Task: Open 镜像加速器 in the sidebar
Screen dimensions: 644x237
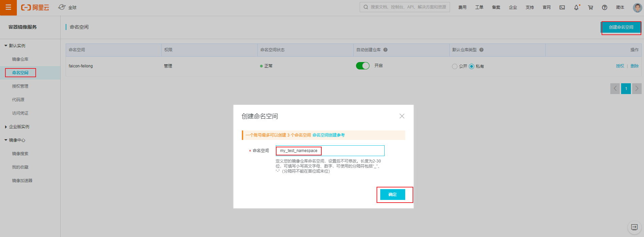Action: click(22, 180)
